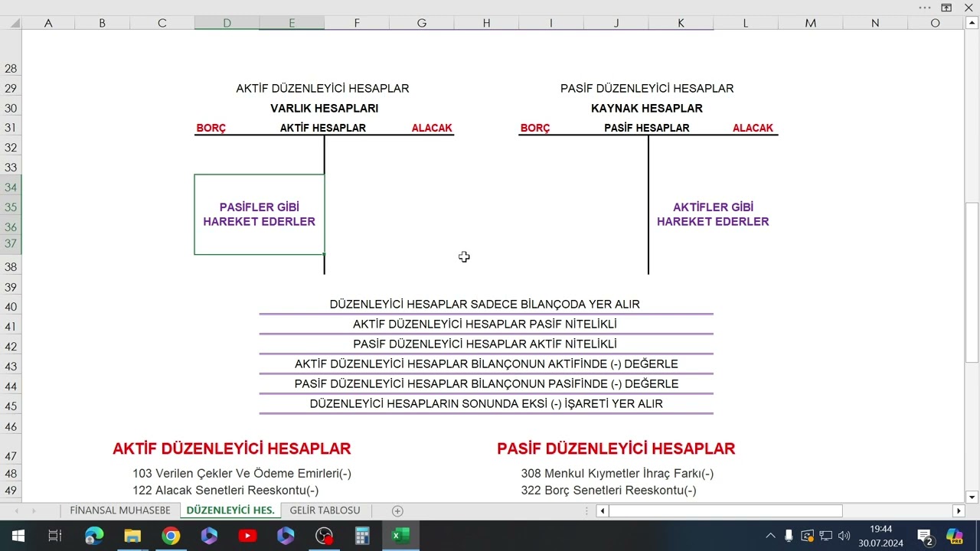Click the microphone tray icon

[789, 536]
